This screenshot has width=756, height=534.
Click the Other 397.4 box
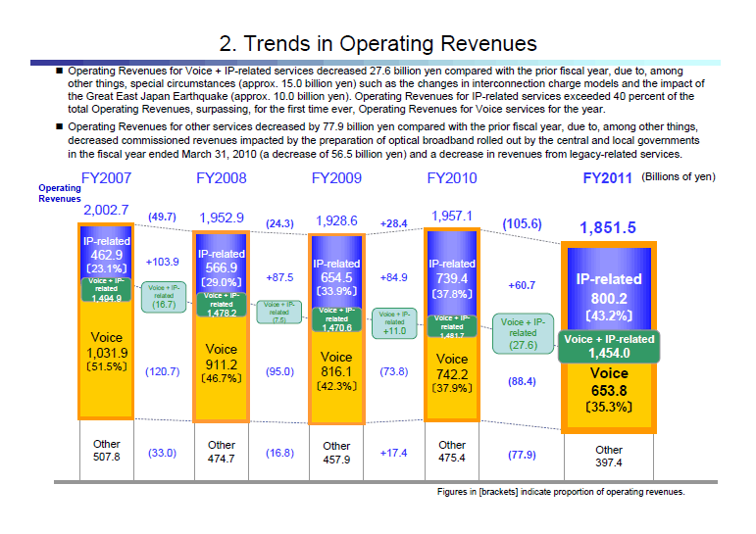pos(609,457)
